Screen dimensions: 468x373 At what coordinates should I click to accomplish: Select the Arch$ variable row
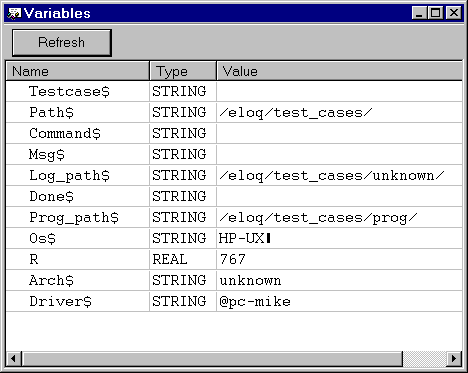(234, 280)
